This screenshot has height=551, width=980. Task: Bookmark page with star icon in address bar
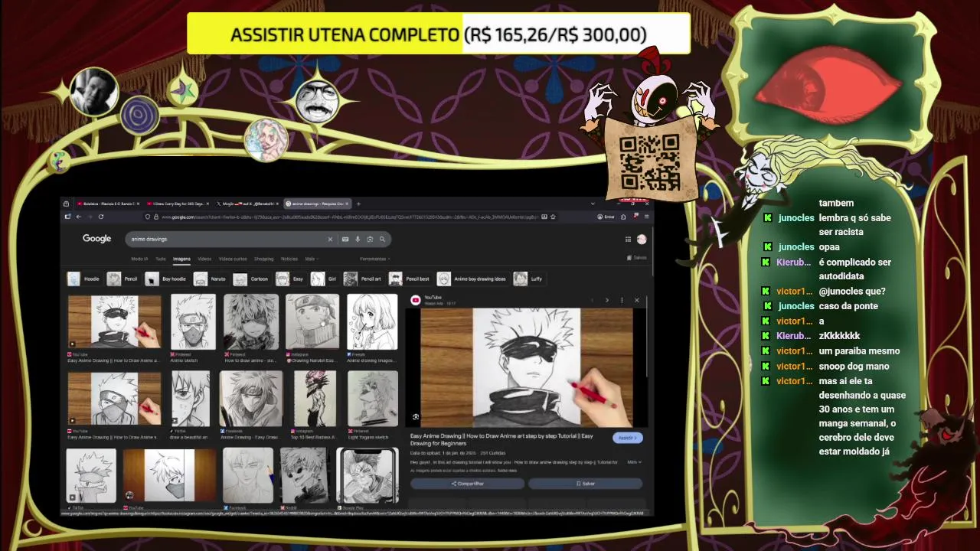(553, 217)
